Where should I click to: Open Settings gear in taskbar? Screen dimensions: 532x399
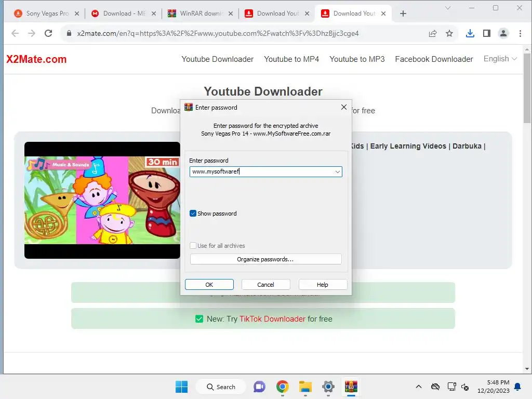328,387
